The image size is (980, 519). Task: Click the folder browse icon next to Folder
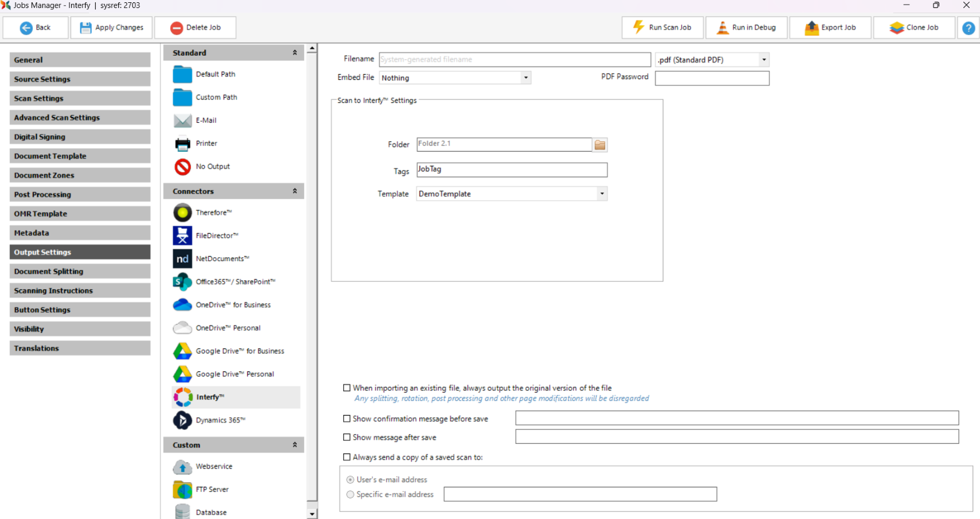(x=600, y=145)
